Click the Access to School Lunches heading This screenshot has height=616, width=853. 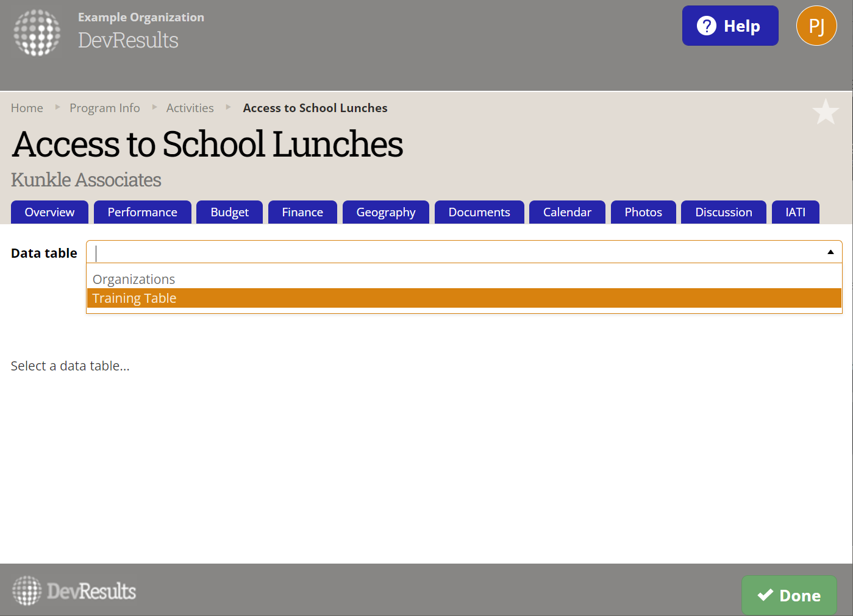point(207,144)
